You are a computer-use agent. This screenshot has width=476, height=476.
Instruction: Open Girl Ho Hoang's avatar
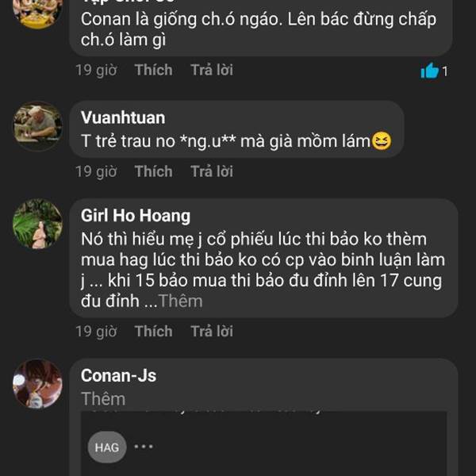pyautogui.click(x=37, y=223)
